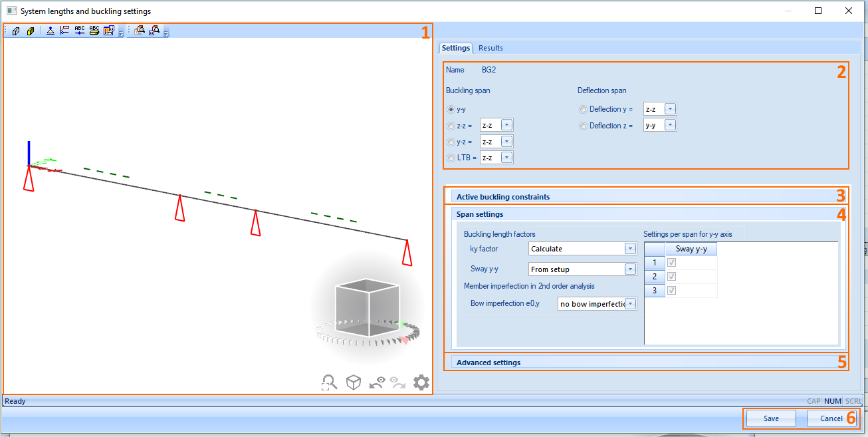Select the y-y buckling span radio button
Viewport: 868px width, 437px height.
451,109
